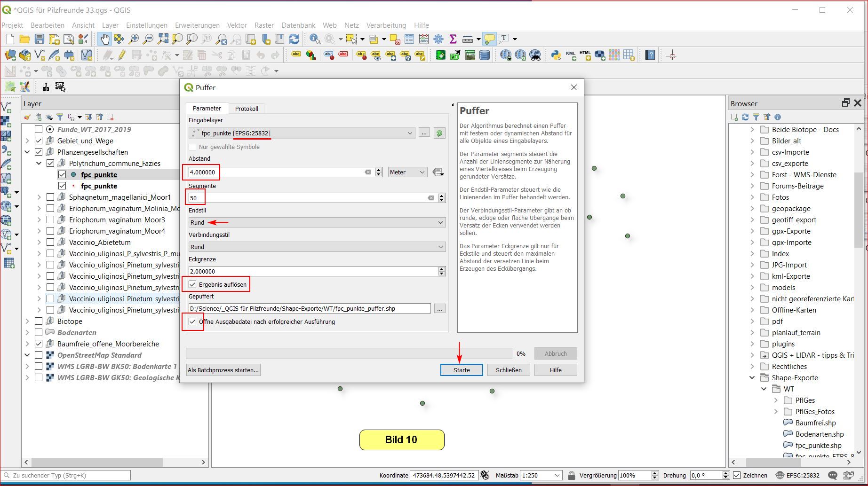Image resolution: width=868 pixels, height=486 pixels.
Task: Open the Endstil dropdown
Action: click(x=317, y=222)
